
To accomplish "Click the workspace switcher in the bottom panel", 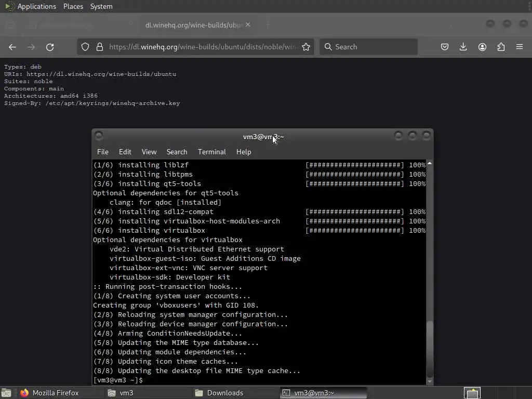I will [472, 393].
